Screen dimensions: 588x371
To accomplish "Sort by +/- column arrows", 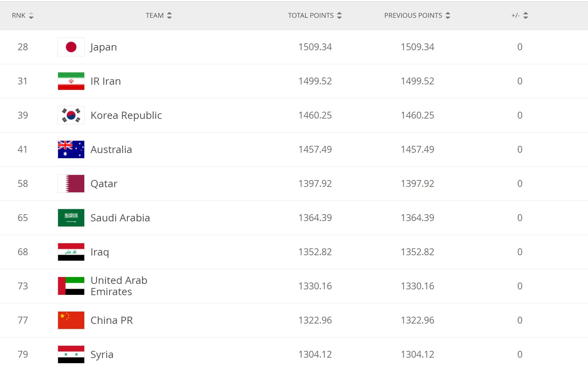I will 526,15.
